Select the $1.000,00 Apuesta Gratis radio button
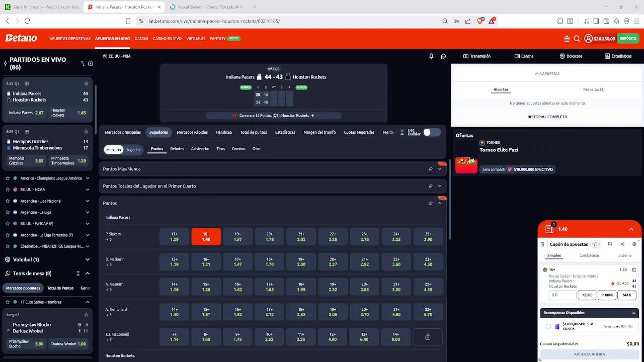This screenshot has height=362, width=644. pyautogui.click(x=548, y=327)
